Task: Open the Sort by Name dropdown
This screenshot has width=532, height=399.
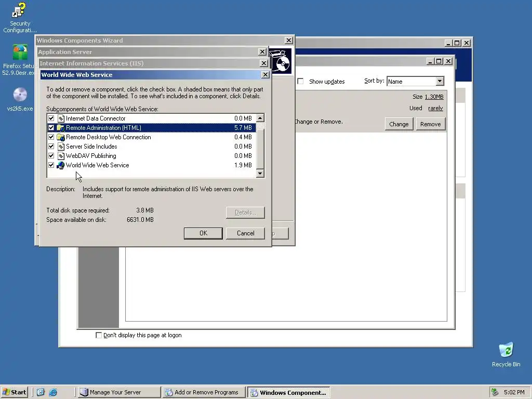Action: click(x=440, y=81)
